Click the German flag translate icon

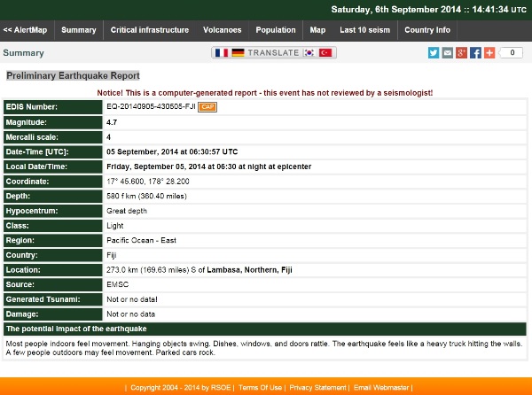(238, 53)
